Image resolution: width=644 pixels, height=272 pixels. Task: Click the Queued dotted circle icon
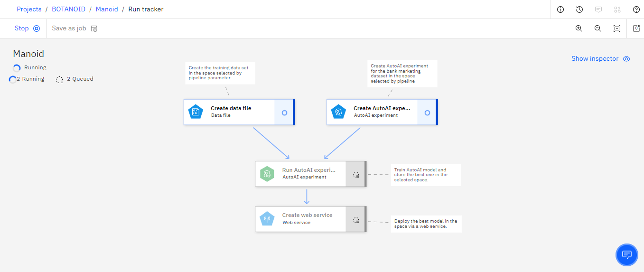coord(59,79)
